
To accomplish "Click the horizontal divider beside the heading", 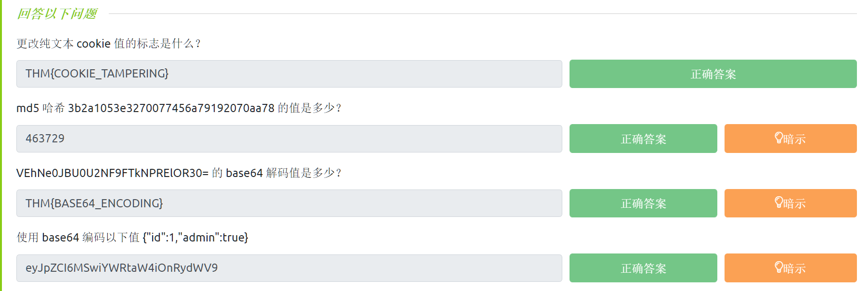I will point(481,14).
